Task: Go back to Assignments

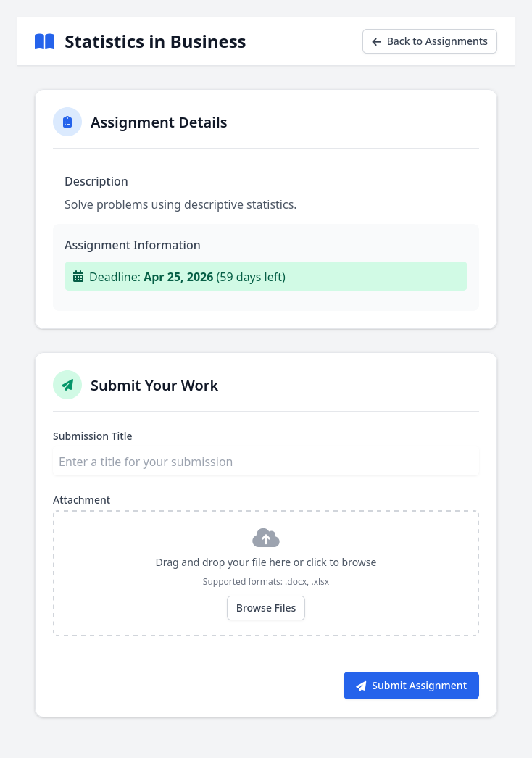Action: pyautogui.click(x=429, y=41)
